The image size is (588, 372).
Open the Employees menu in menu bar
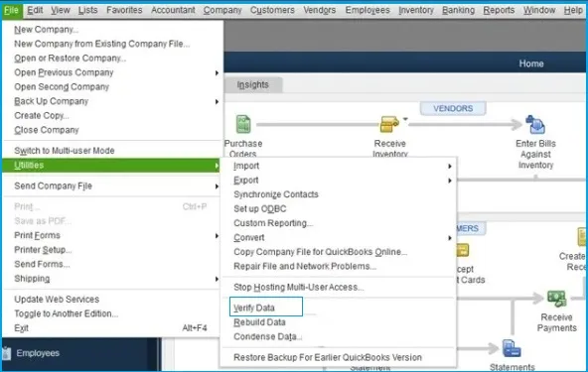click(367, 10)
